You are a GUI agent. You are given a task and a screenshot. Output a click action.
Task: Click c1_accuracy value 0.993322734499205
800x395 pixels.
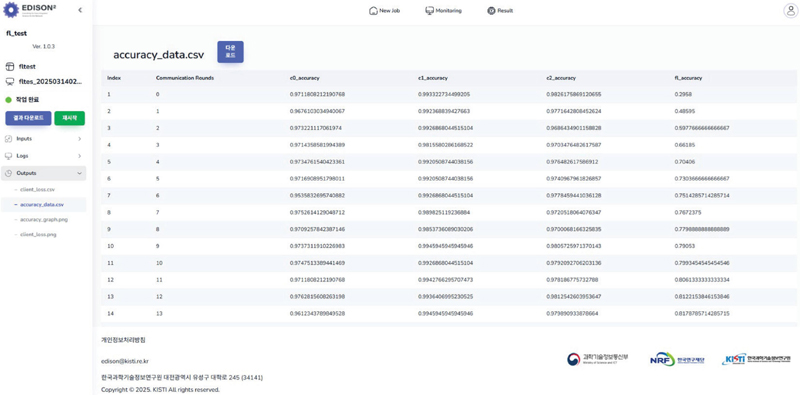(x=444, y=94)
